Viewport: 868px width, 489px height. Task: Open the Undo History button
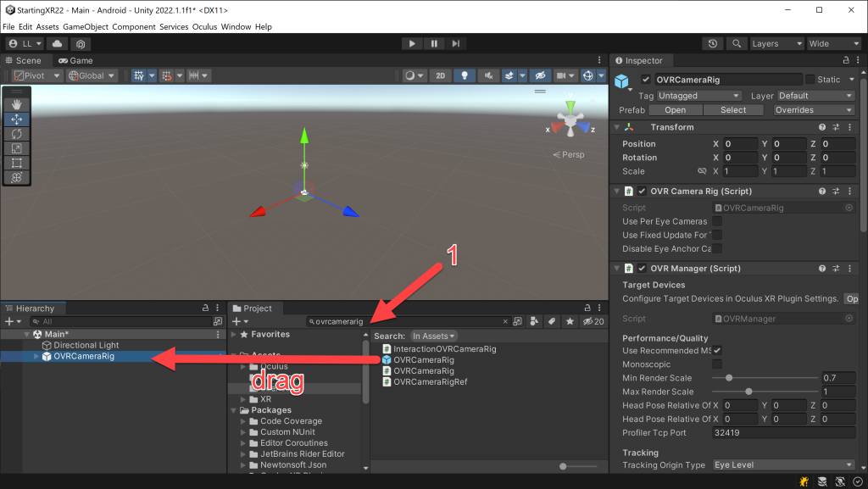713,44
